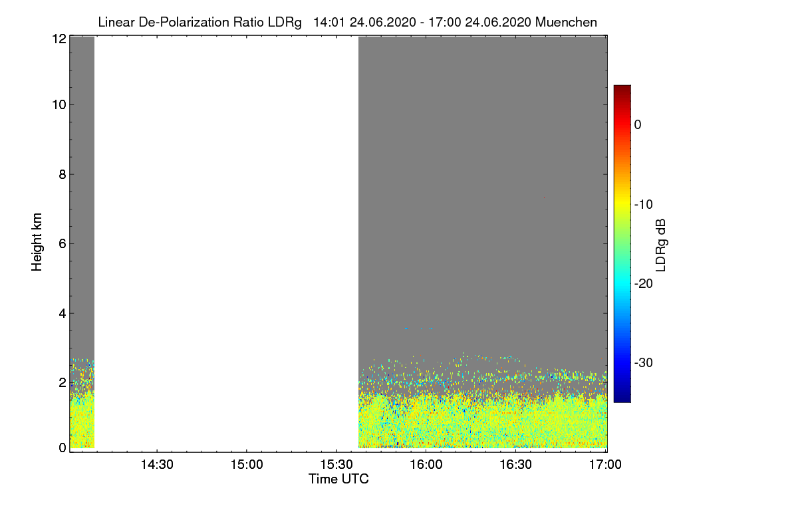
Task: Click the 'Height km' y-axis label
Action: point(37,242)
